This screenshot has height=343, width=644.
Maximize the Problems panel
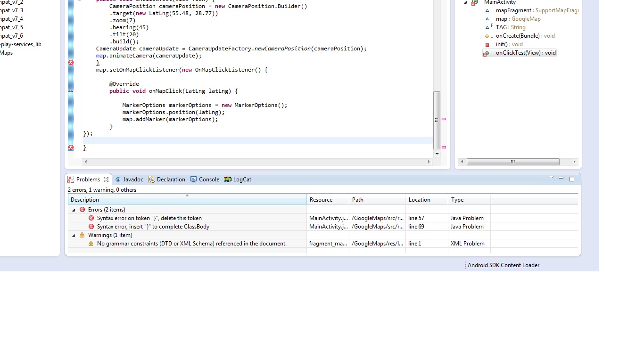click(x=572, y=179)
